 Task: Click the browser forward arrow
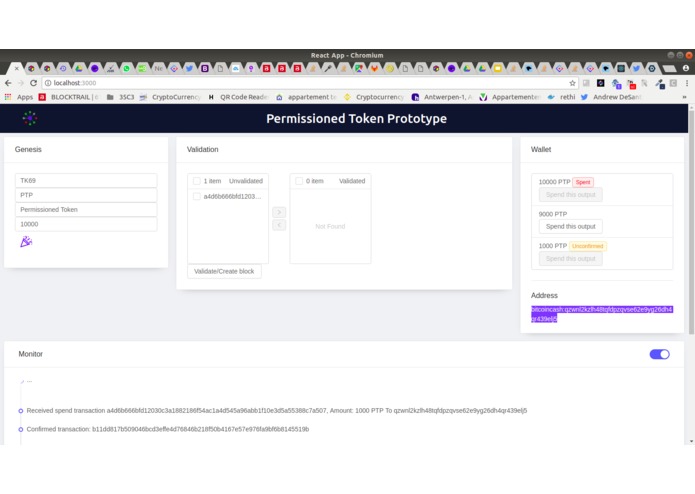tap(20, 83)
